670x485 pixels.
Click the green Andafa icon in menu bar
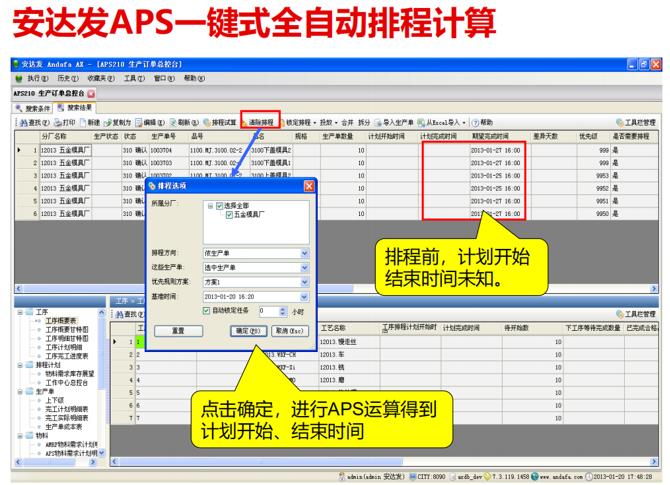[19, 79]
